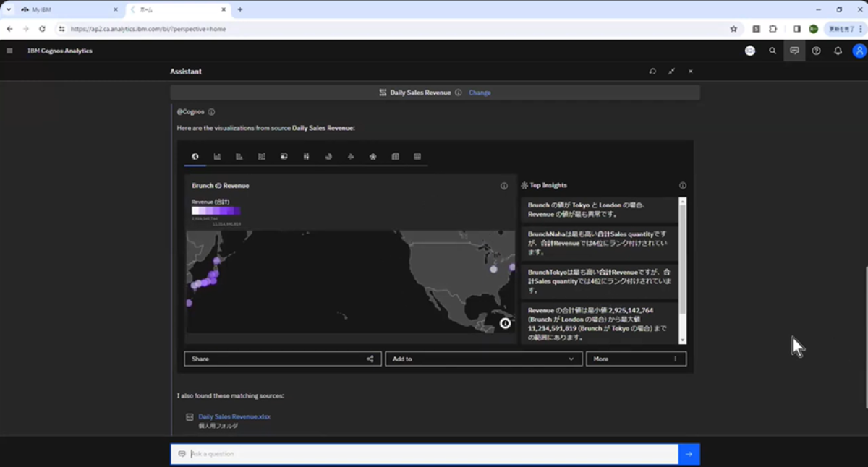Select the stacked bar visualization tab
868x467 pixels.
tap(262, 156)
